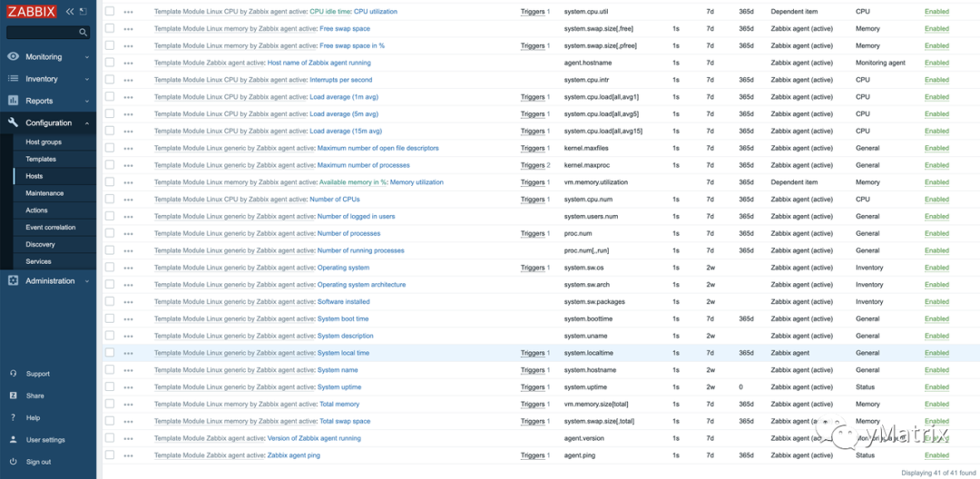Screen dimensions: 980x479
Task: Click key text system.sw.arch
Action: [x=586, y=285]
